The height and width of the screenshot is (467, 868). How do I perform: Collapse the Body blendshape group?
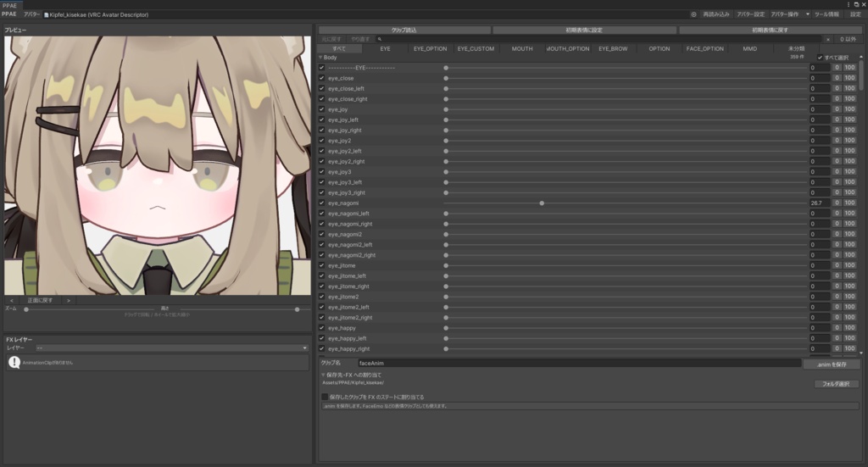tap(320, 58)
